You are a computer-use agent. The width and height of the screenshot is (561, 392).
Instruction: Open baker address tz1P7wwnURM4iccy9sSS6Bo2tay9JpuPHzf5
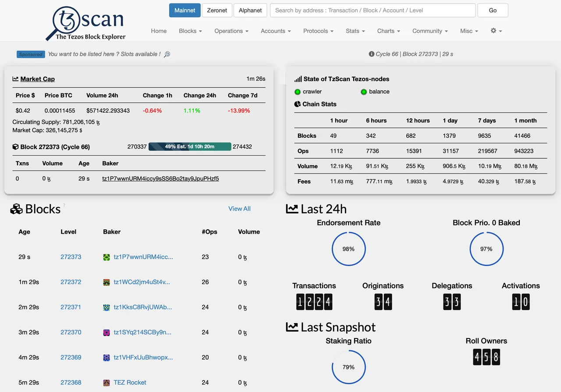160,178
